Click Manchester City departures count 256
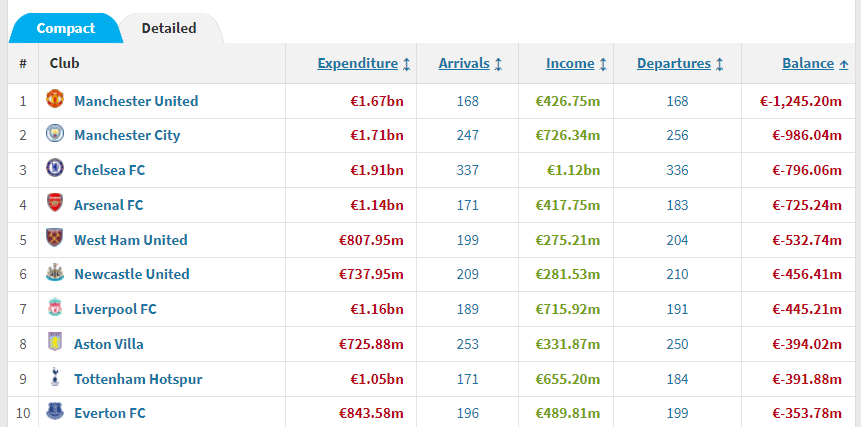The width and height of the screenshot is (861, 427). [677, 135]
